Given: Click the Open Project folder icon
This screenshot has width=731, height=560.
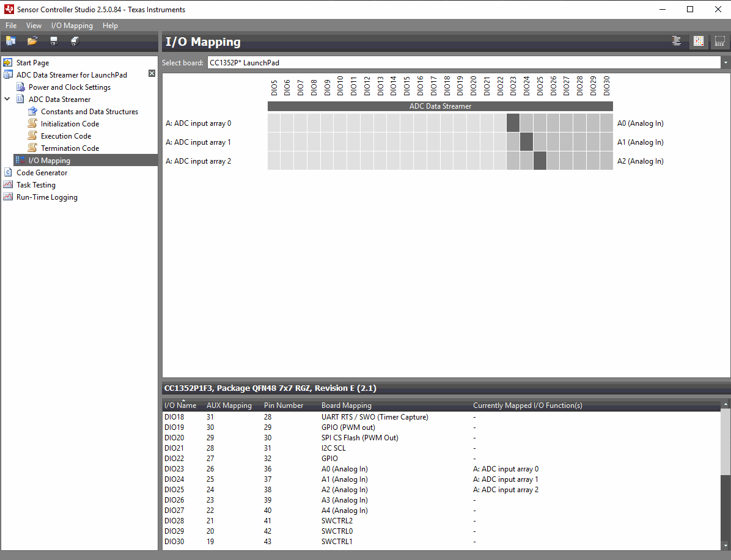Looking at the screenshot, I should tap(32, 41).
